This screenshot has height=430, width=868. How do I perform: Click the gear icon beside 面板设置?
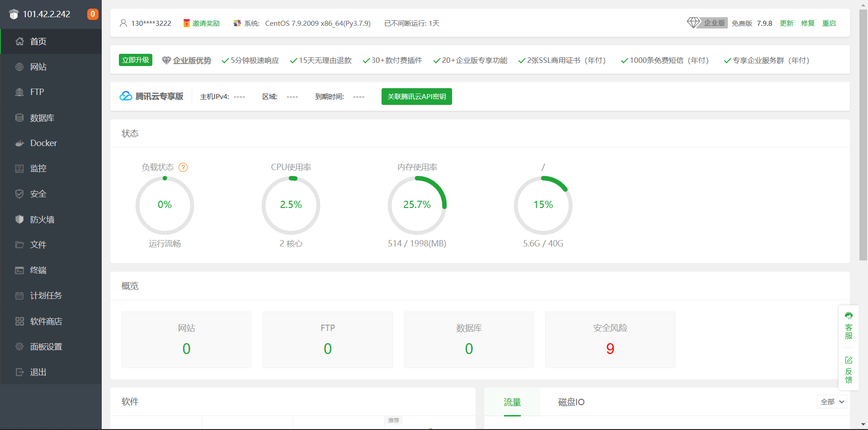click(19, 347)
